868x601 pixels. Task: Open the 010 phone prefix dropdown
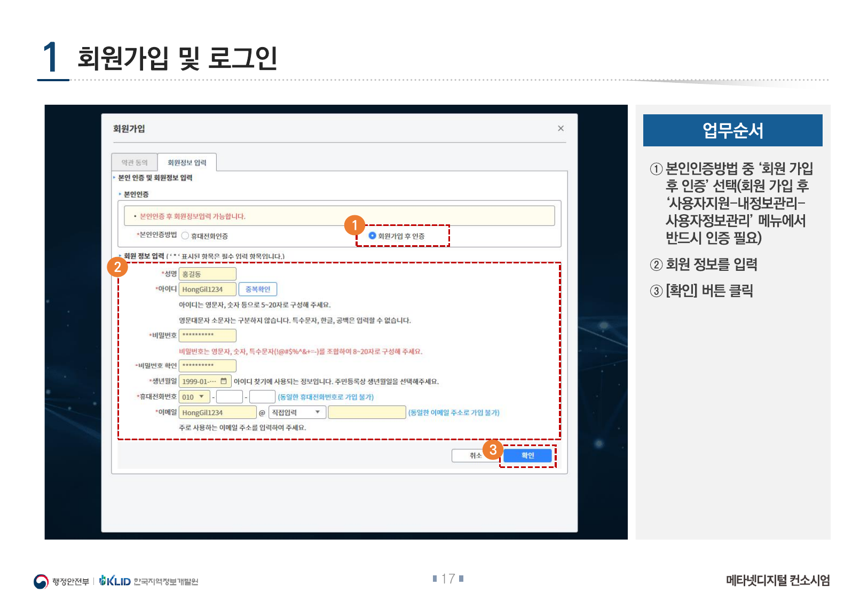(x=194, y=397)
